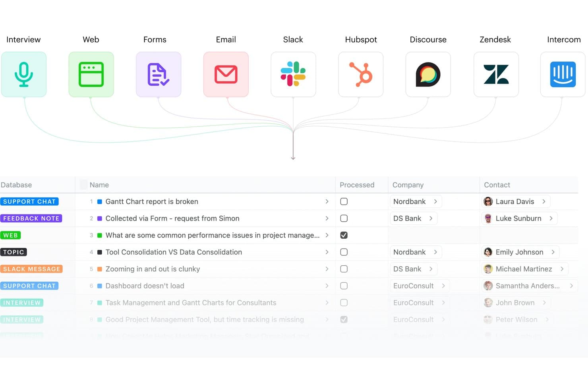
Task: Click Emily Johnson's avatar
Action: coord(488,252)
